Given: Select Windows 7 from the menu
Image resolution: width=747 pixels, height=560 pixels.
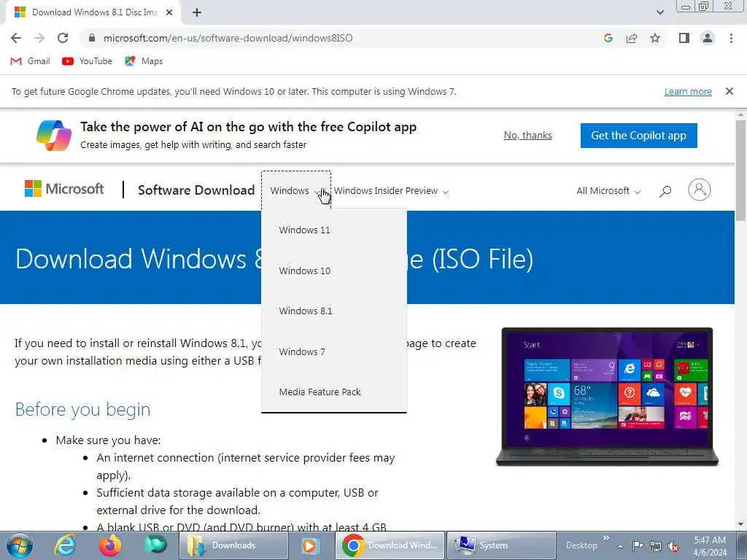Looking at the screenshot, I should click(x=334, y=351).
